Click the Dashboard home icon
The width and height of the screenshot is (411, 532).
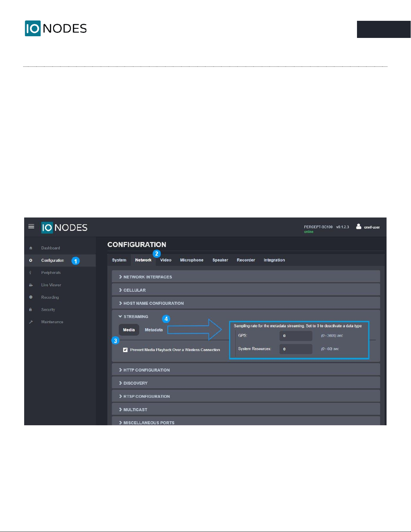(31, 248)
